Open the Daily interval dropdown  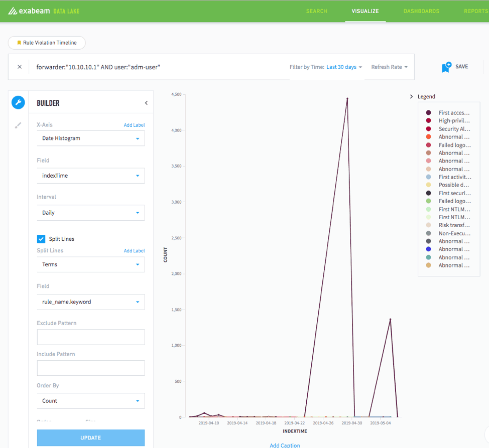[90, 213]
